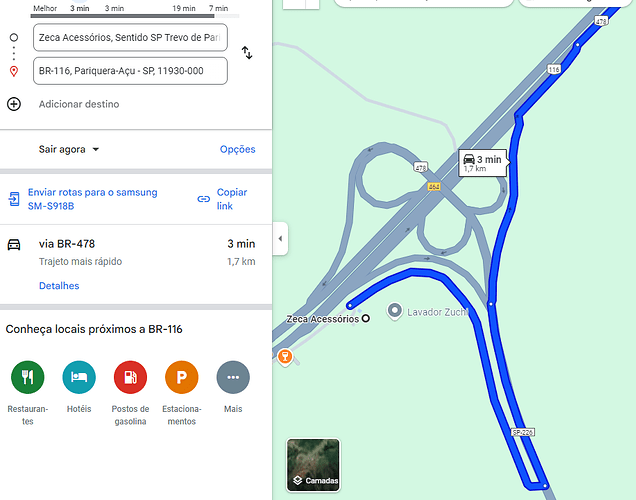Edit the BR-116 Pariquera-Açu destination field
The image size is (636, 500).
130,71
